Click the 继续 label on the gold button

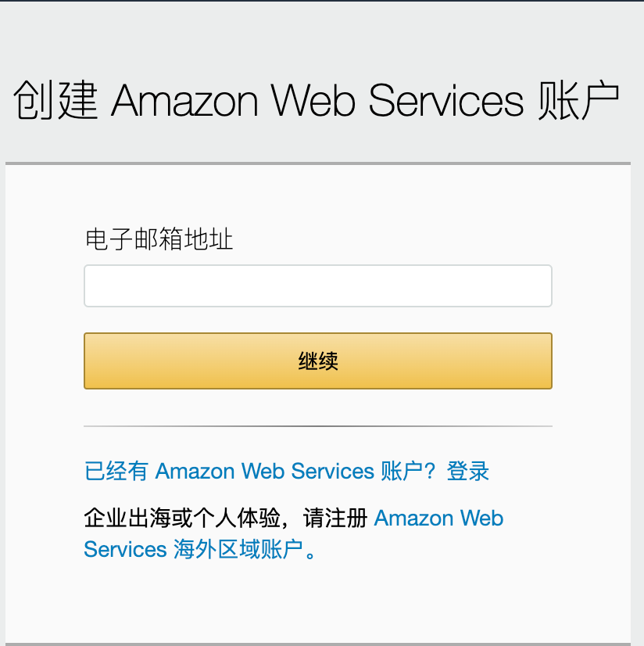317,361
